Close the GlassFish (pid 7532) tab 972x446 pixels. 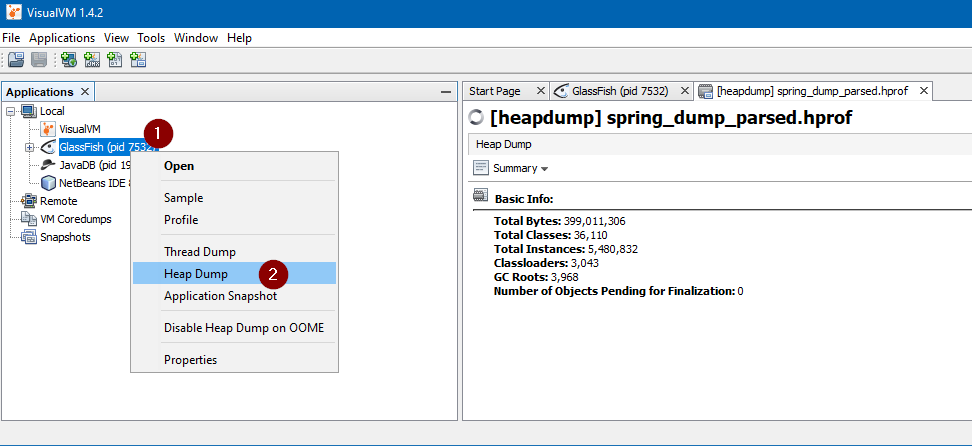tap(684, 91)
